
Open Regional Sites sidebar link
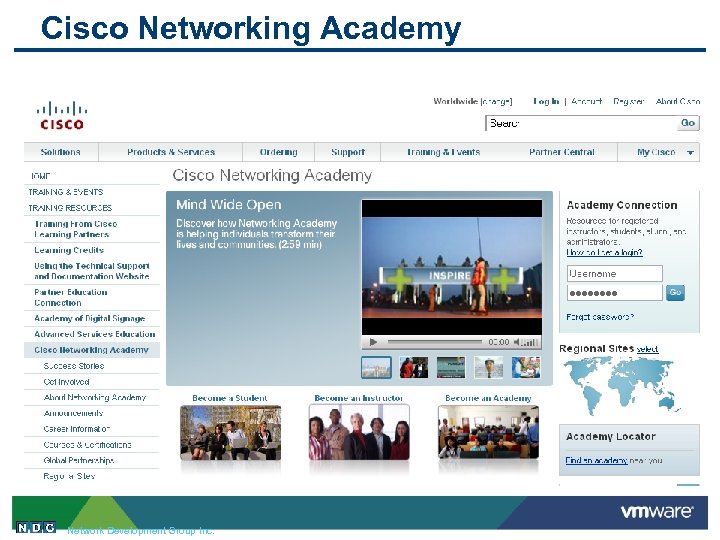69,476
